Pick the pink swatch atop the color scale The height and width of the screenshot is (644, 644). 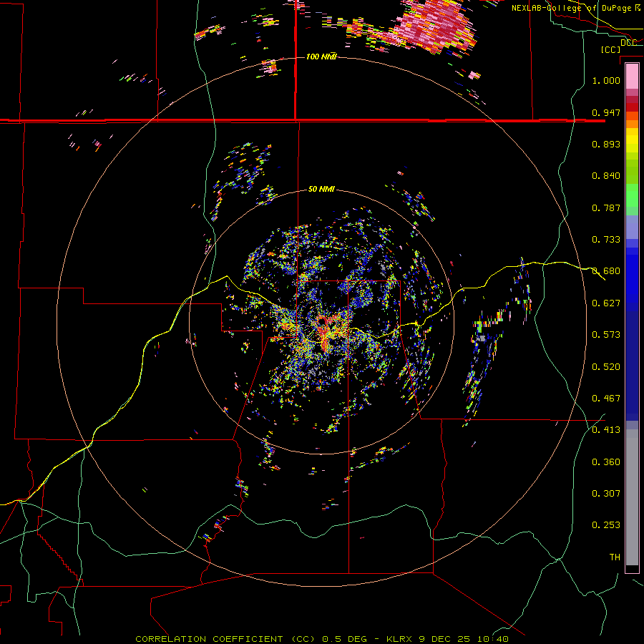tap(632, 76)
